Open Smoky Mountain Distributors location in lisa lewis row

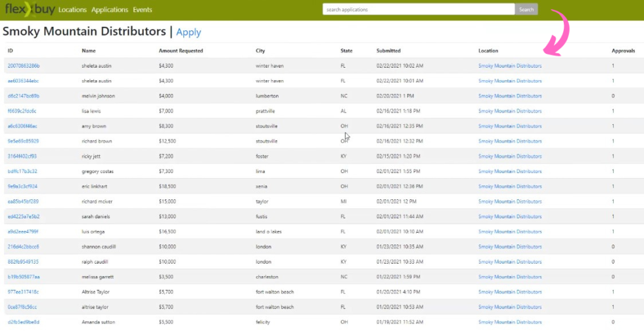click(510, 111)
